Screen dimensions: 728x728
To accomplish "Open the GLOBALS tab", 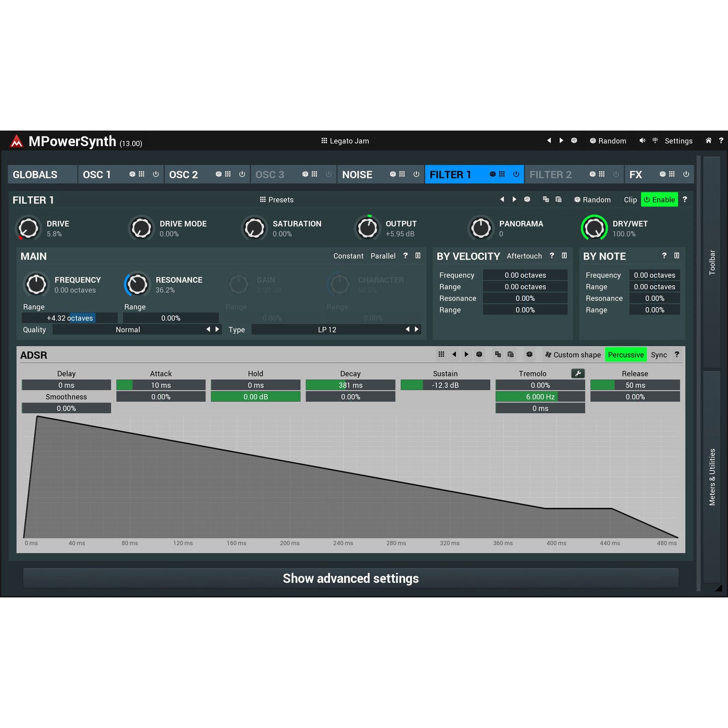I will 35,174.
